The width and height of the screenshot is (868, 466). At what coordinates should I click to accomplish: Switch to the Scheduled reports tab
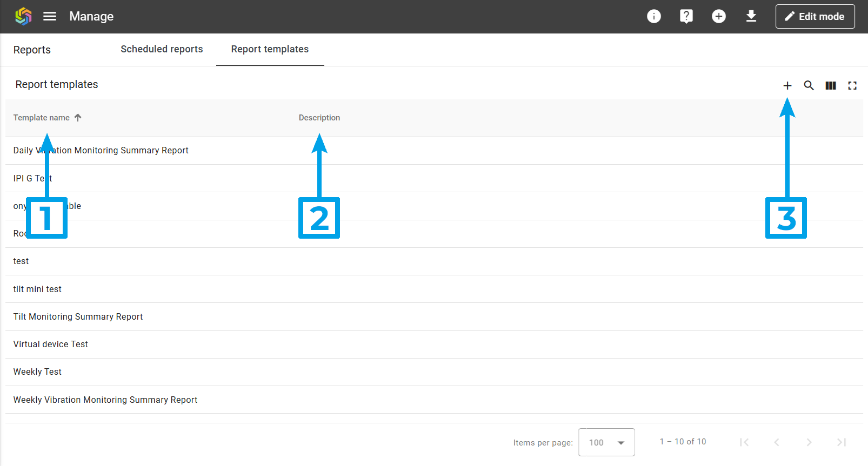click(x=162, y=49)
